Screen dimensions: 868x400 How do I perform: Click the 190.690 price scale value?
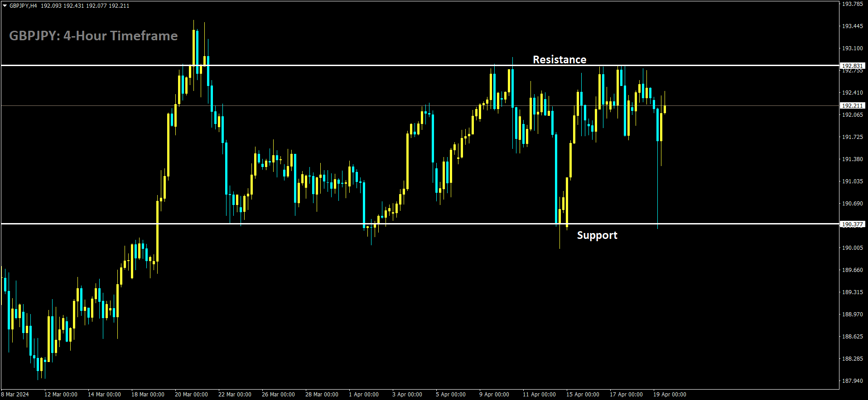click(x=852, y=204)
